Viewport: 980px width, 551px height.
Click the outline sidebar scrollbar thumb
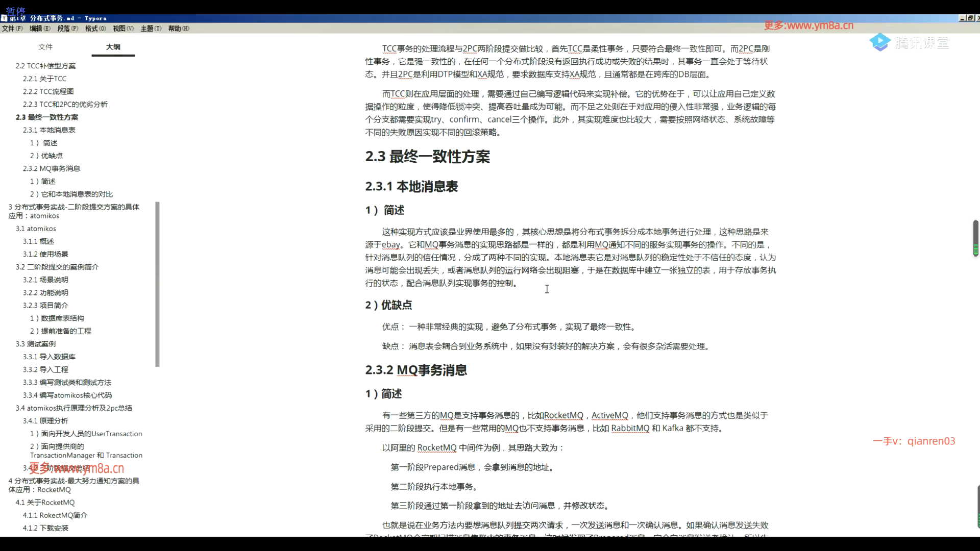[157, 284]
